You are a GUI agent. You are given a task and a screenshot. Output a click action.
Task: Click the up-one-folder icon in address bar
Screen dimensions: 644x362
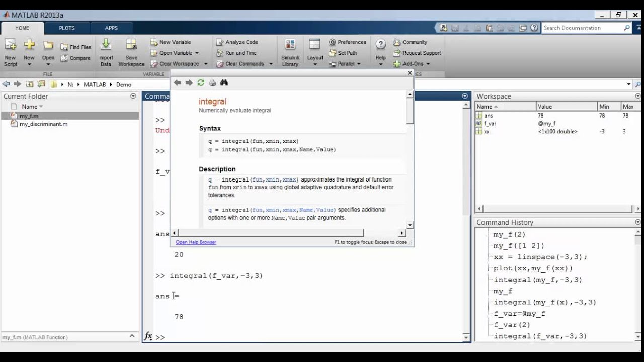(30, 84)
